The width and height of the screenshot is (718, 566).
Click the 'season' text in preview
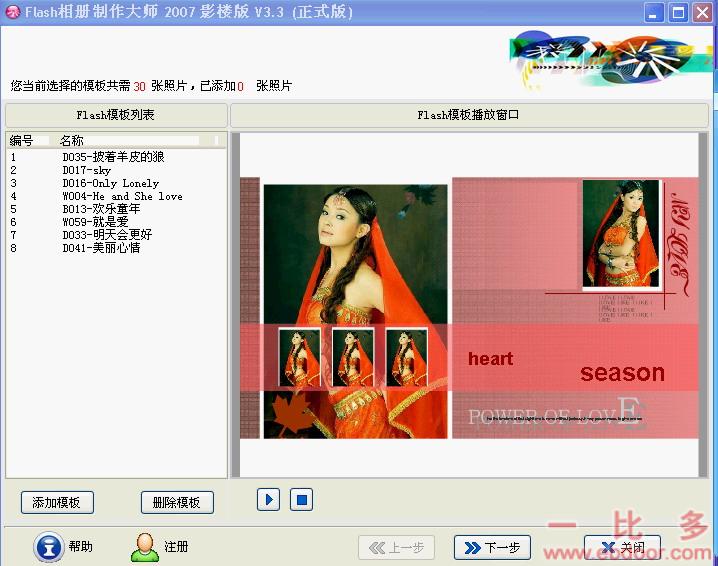coord(622,373)
